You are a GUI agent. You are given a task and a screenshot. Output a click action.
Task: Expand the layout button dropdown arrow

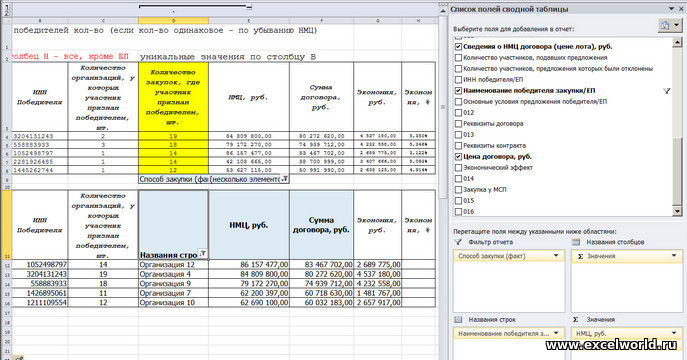(x=677, y=25)
